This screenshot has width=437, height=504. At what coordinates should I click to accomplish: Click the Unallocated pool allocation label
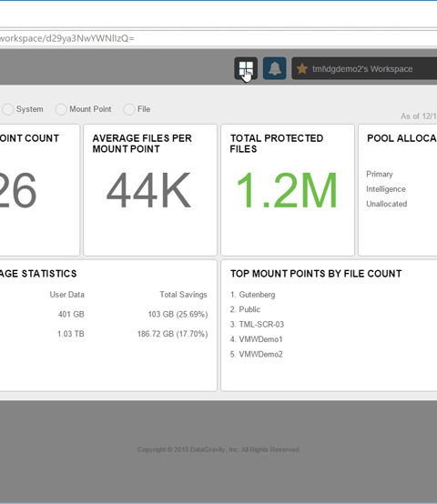point(387,204)
